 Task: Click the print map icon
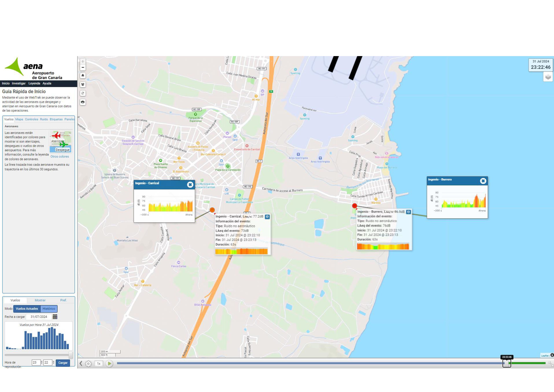[x=83, y=102]
